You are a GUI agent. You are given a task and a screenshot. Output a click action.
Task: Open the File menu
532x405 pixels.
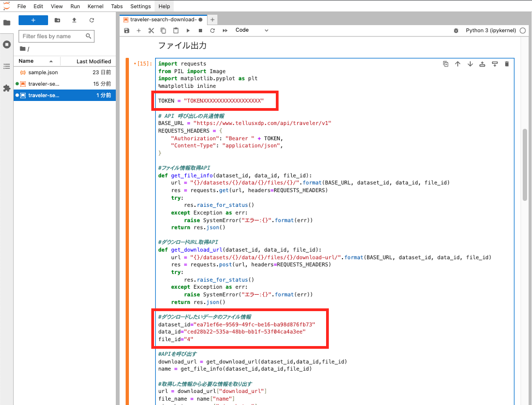coord(21,6)
